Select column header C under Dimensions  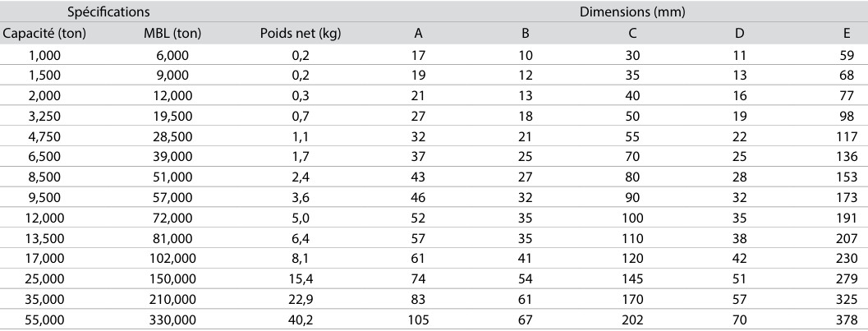click(631, 34)
